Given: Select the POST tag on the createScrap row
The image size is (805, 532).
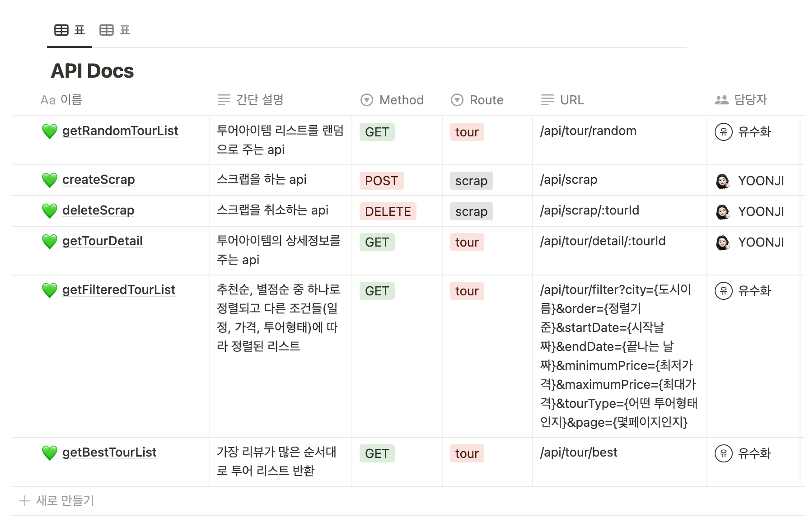Looking at the screenshot, I should click(381, 181).
